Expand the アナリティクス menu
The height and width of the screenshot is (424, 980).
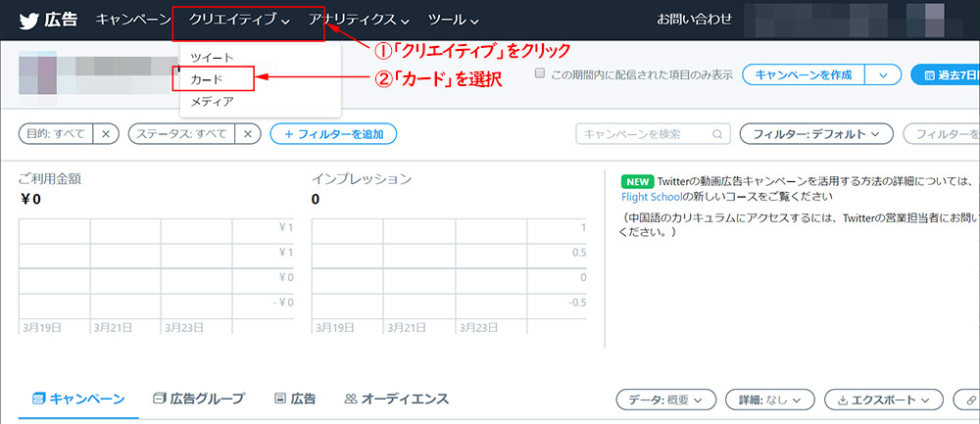click(359, 20)
